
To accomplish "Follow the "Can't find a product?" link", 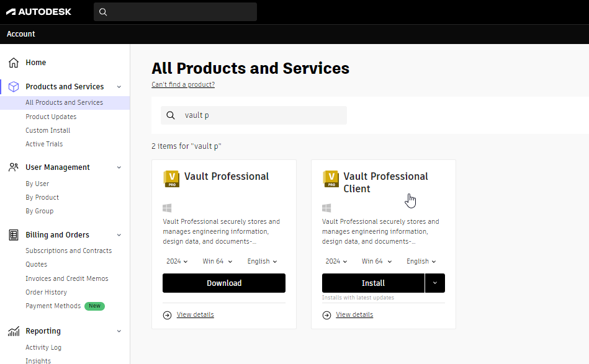I will tap(183, 84).
